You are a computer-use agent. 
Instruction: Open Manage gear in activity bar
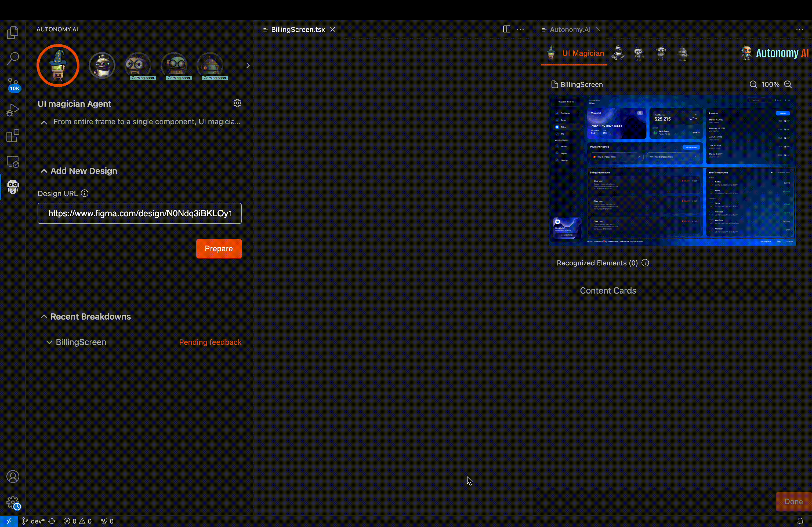tap(13, 503)
